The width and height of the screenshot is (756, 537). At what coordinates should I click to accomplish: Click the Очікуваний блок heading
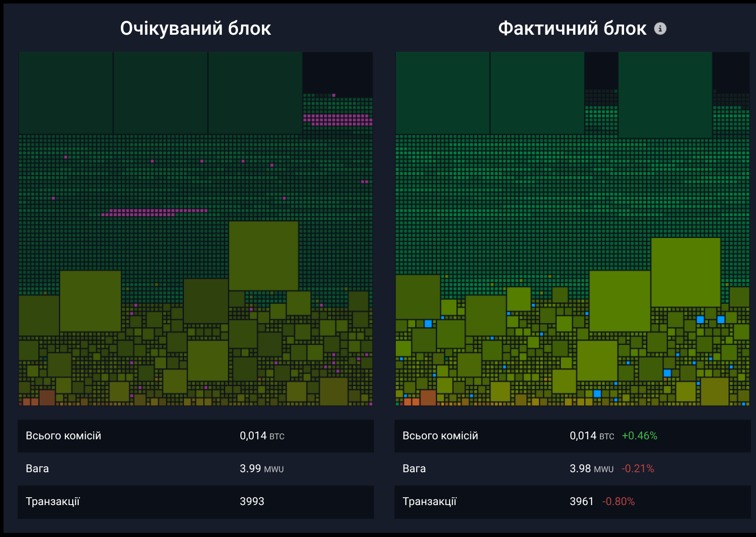pos(195,29)
